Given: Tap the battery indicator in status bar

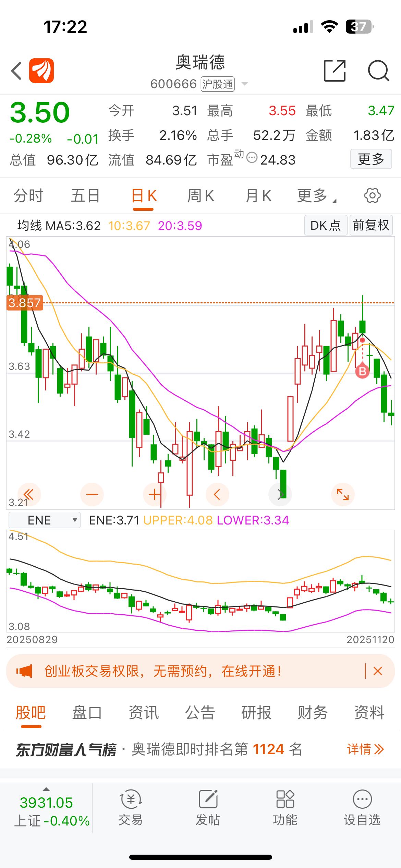Looking at the screenshot, I should point(360,26).
